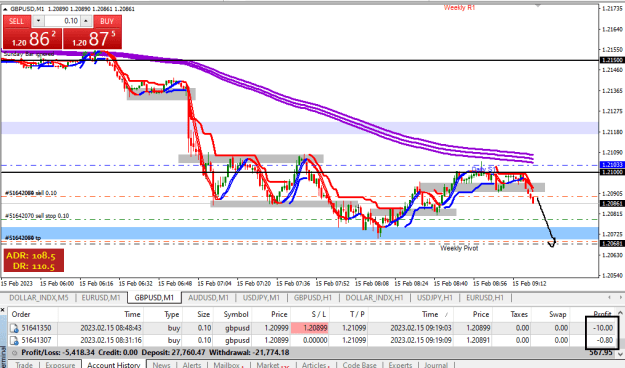Close the Terminal panel with the x

pyautogui.click(x=3, y=310)
